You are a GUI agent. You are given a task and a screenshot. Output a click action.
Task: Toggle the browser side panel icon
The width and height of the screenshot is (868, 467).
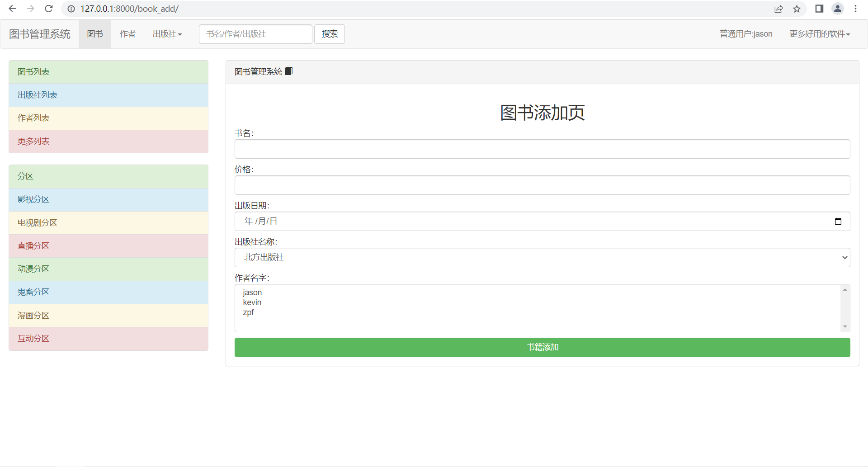[x=819, y=9]
